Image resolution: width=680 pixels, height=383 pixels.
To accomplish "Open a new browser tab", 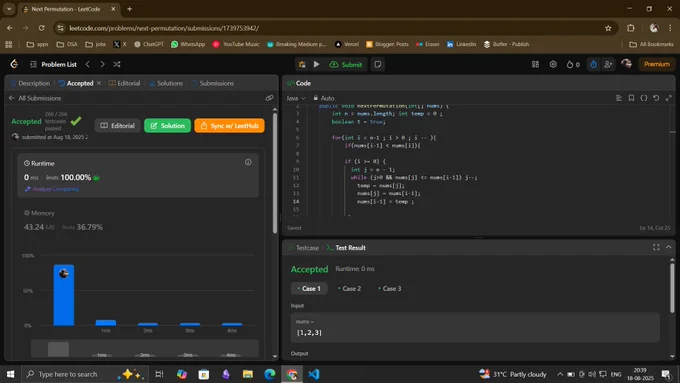I will click(130, 9).
